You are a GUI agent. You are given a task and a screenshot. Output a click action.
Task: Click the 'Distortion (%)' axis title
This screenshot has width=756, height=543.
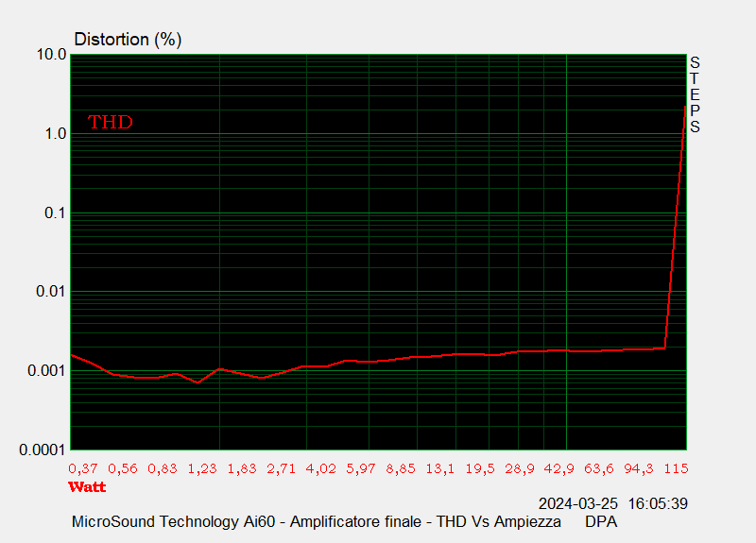click(x=128, y=40)
